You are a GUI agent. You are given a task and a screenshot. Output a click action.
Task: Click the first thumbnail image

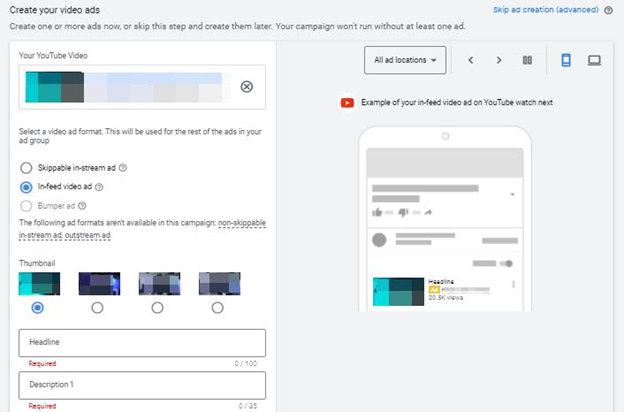click(39, 283)
